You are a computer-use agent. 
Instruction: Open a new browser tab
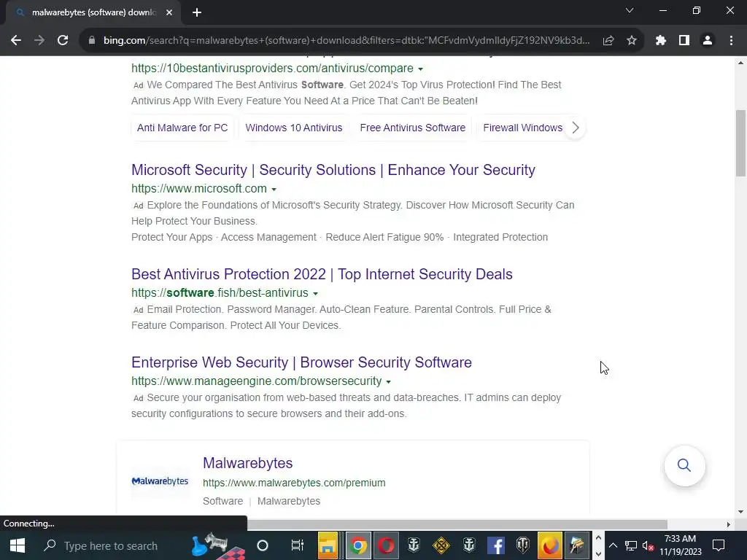pos(197,12)
